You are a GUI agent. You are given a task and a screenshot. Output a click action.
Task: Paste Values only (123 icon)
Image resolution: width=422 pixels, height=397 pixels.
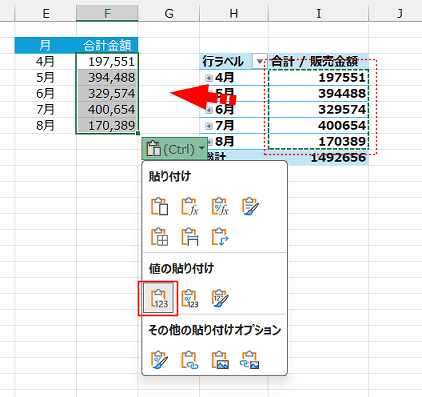tap(159, 298)
